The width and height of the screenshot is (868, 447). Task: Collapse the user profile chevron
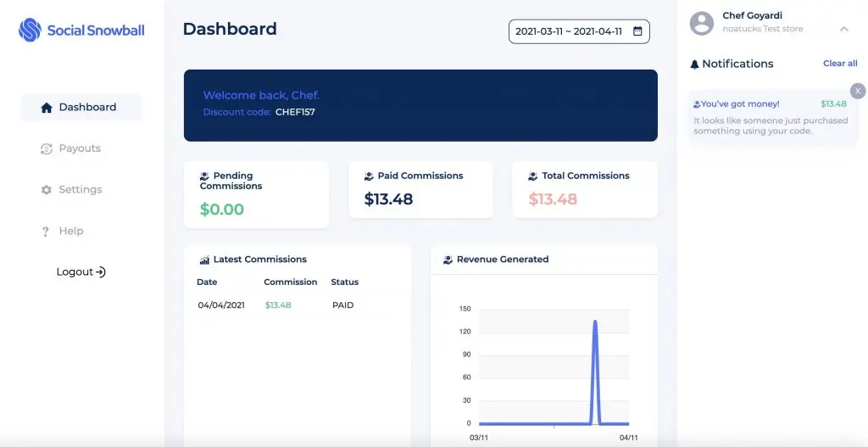843,29
